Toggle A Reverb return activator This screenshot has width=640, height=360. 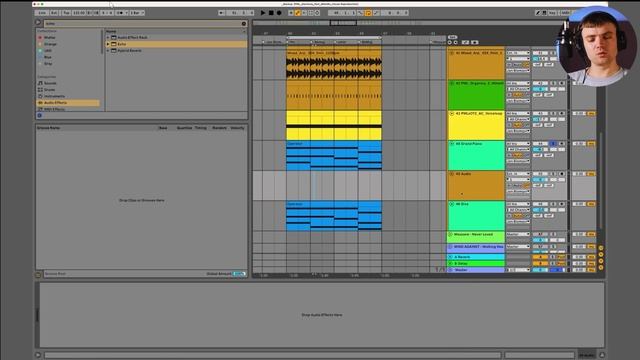[540, 257]
